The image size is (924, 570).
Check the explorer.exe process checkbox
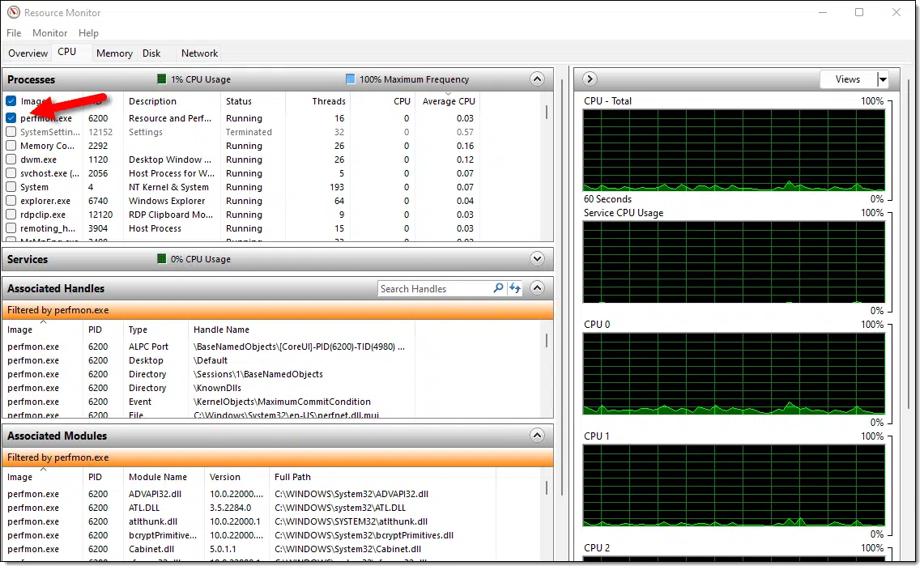11,201
